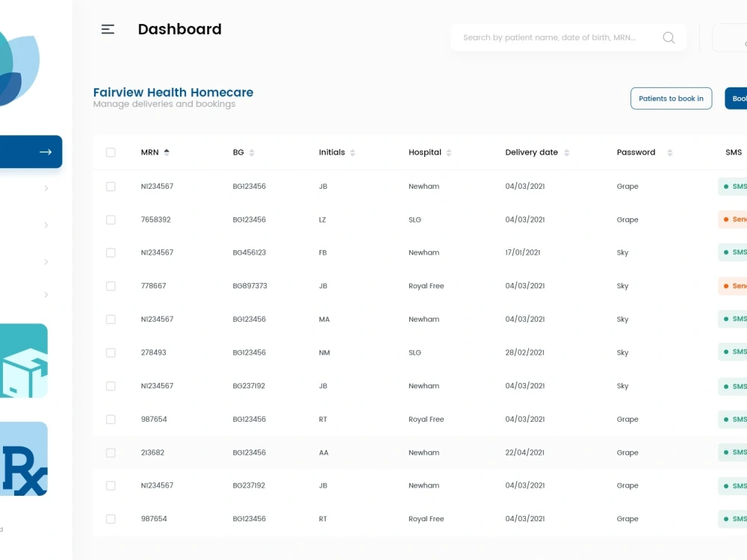Screen dimensions: 747x560
Task: Click the SMS column header
Action: pos(734,152)
